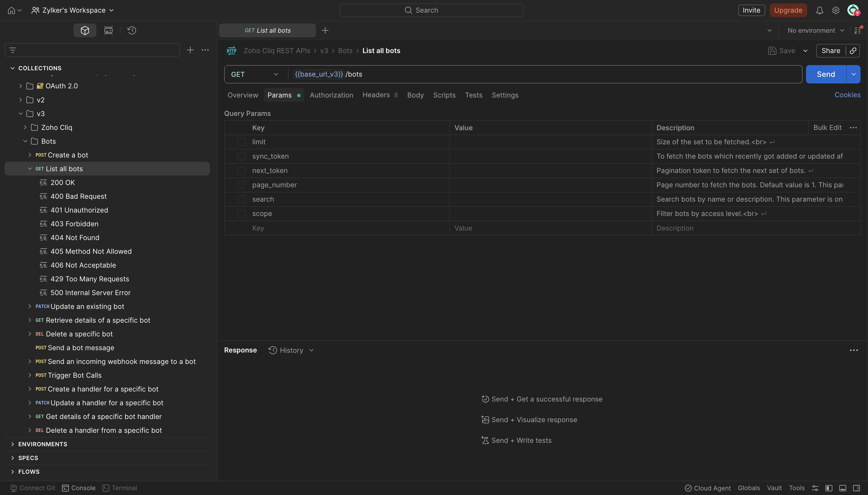Toggle the left sidebar pane icon
868x495 pixels.
click(x=829, y=488)
